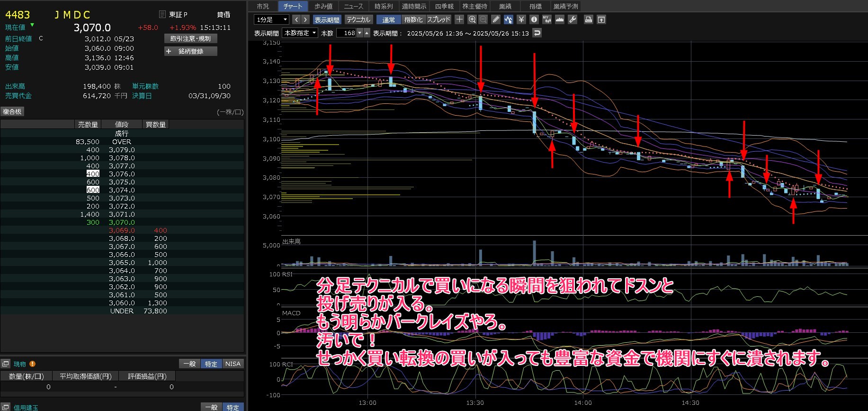The height and width of the screenshot is (411, 868).
Task: Switch to the 歩み値 tab
Action: click(x=323, y=6)
